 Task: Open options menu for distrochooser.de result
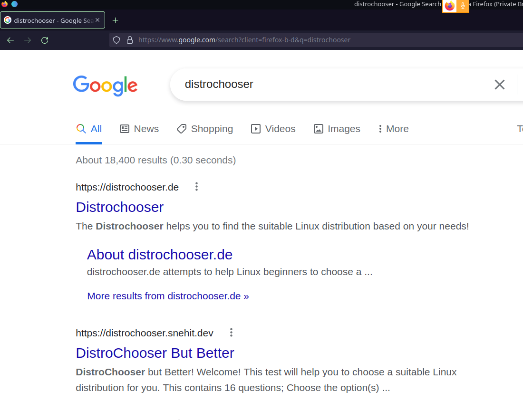click(196, 187)
